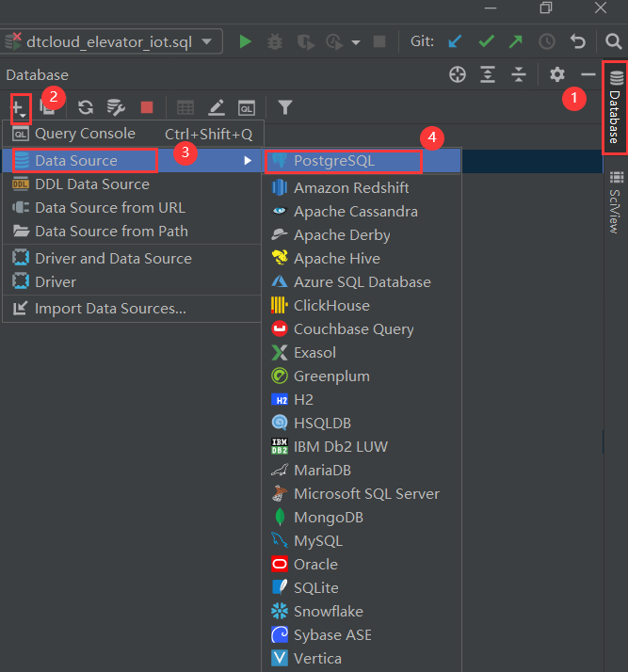The width and height of the screenshot is (628, 672).
Task: Select Greenplum
Action: (x=362, y=376)
